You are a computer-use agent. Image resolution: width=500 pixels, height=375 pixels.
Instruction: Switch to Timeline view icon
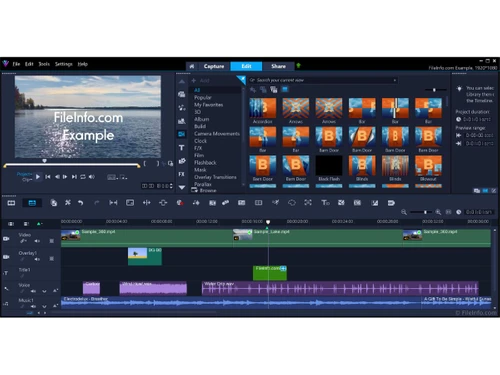coord(32,203)
